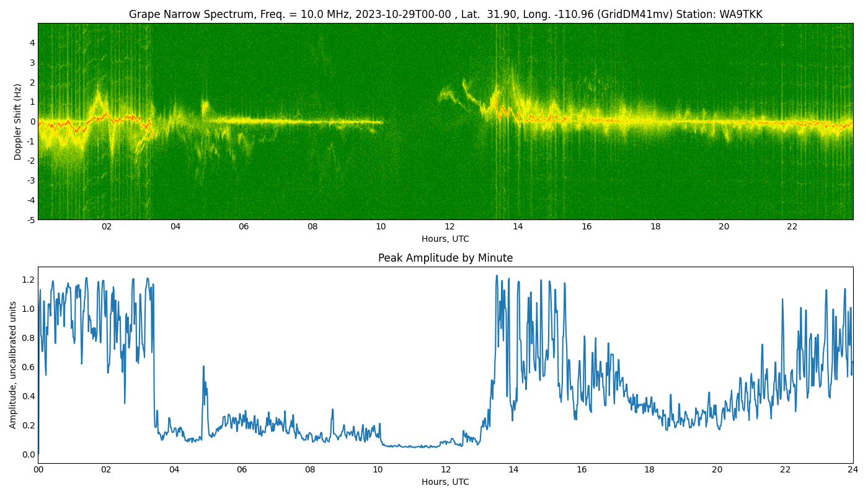
Task: Click the 0.0 tick on the amplitude axis
Action: point(29,454)
